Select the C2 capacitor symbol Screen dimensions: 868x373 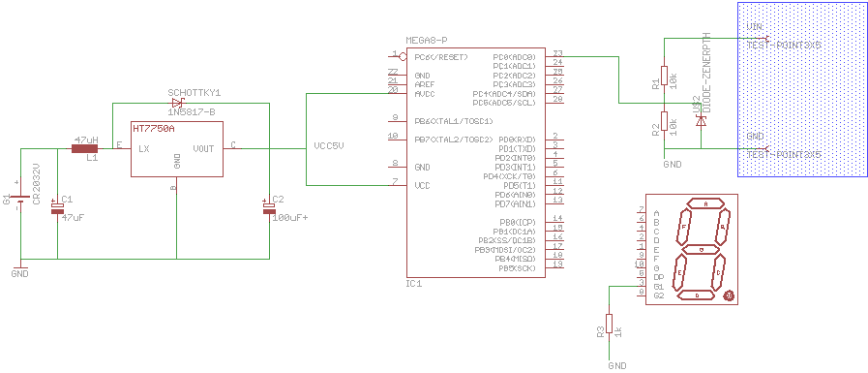tap(269, 208)
